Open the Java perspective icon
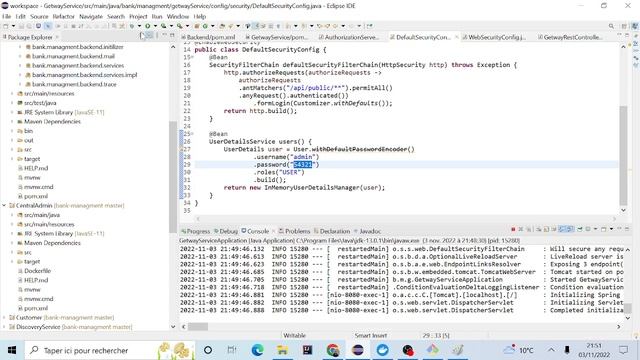The height and width of the screenshot is (360, 640). coord(635,26)
